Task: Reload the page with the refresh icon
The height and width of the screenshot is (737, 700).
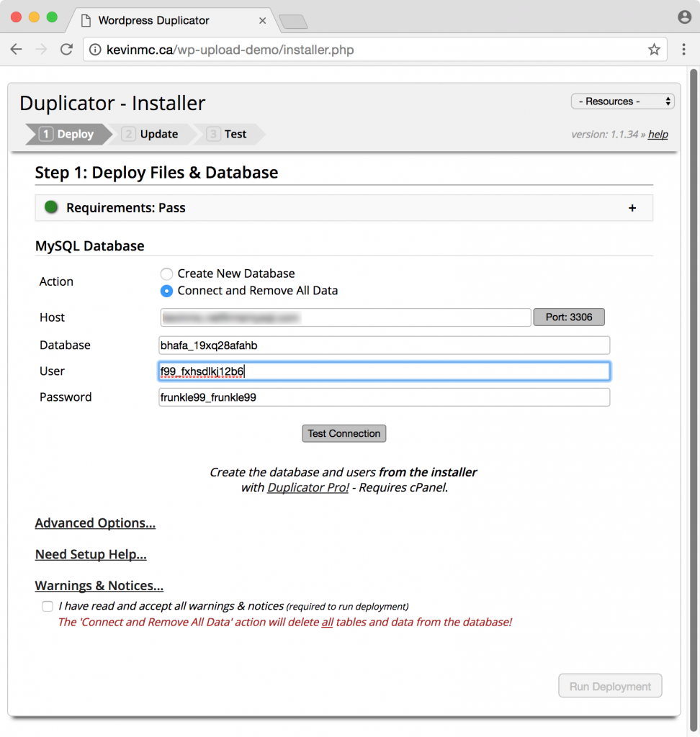Action: pos(66,50)
